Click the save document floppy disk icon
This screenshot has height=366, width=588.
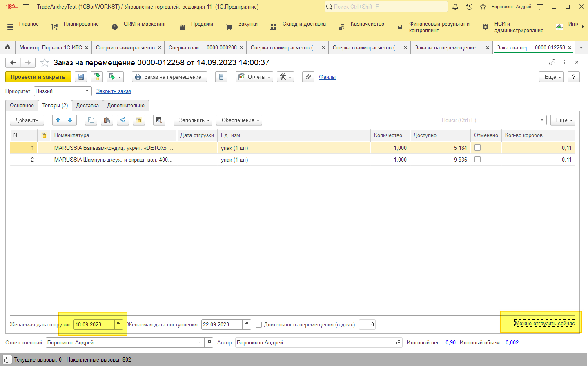click(x=81, y=77)
